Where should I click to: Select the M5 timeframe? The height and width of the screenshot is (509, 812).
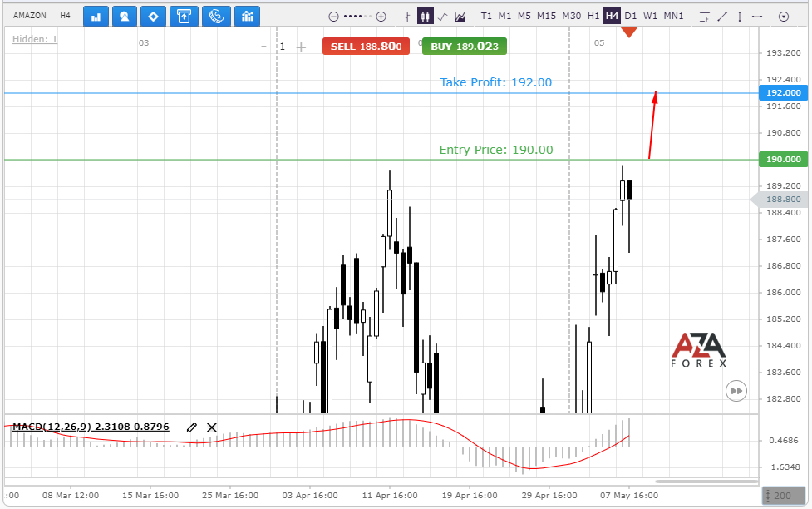(524, 16)
